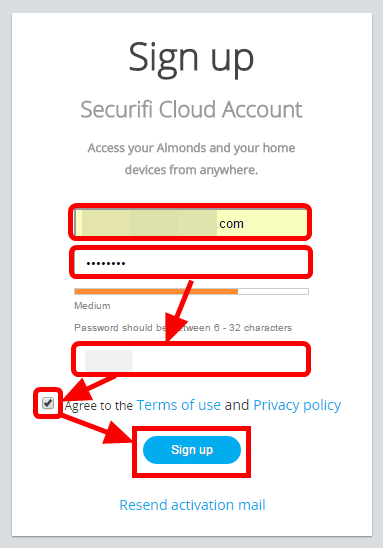
Task: Open the Terms of use link
Action: pyautogui.click(x=179, y=405)
